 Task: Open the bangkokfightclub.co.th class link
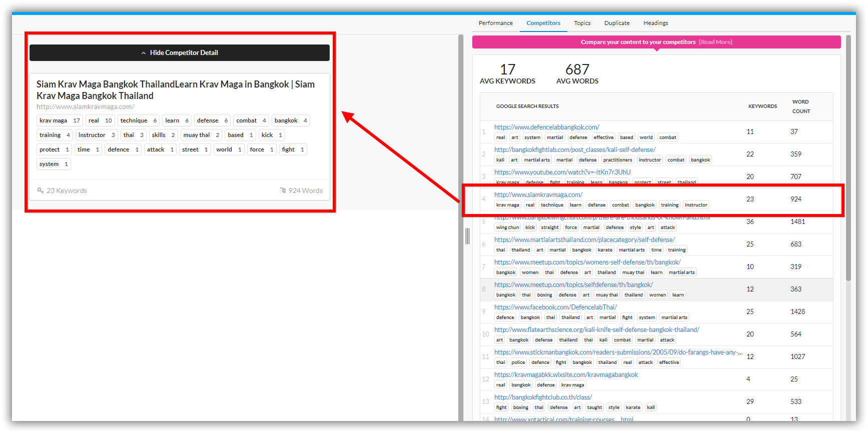(543, 397)
